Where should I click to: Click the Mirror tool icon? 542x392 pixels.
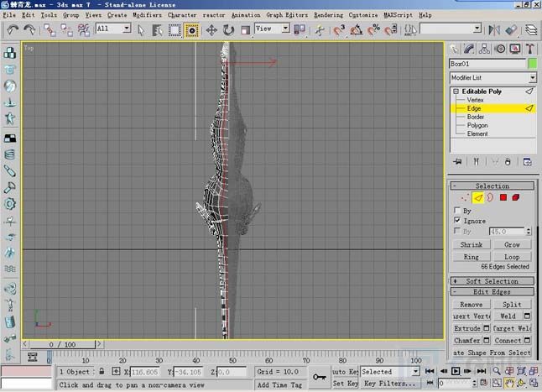(494, 30)
